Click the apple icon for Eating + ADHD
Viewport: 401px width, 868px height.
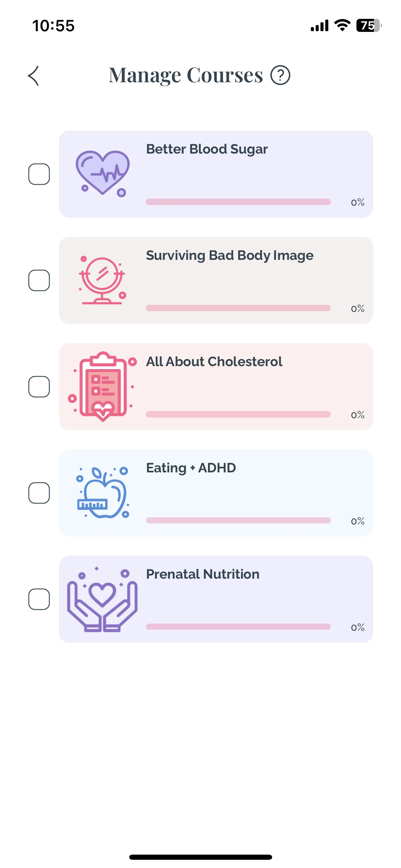click(102, 493)
